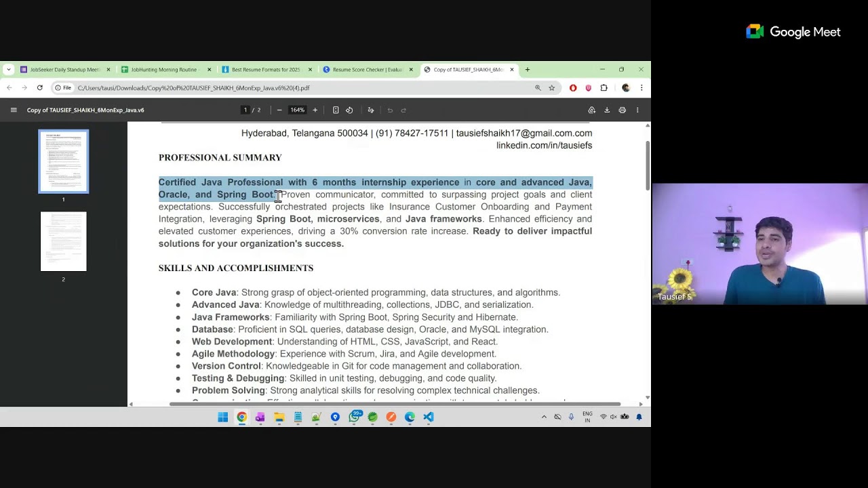The image size is (868, 488).
Task: Toggle the muted volume tray icon
Action: point(614,417)
